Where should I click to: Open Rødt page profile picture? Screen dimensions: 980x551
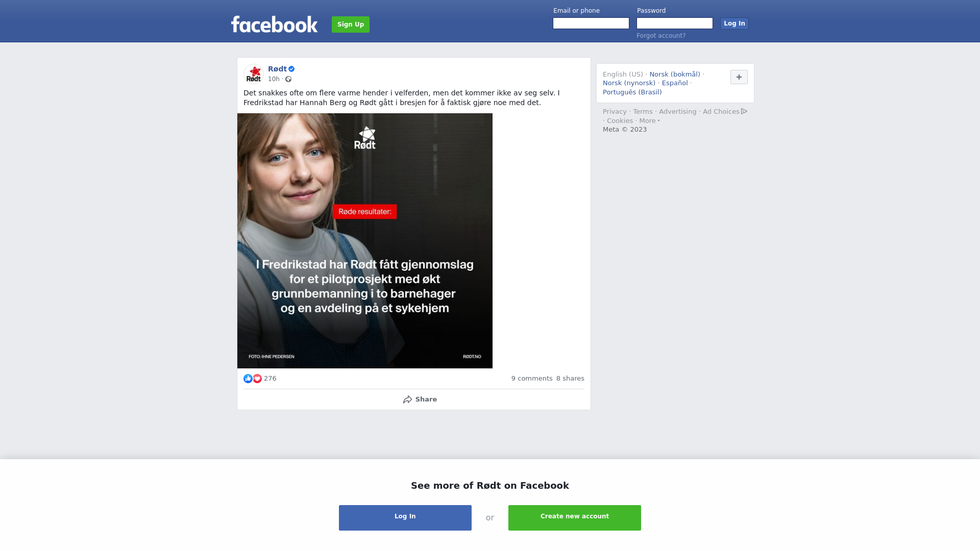[254, 74]
